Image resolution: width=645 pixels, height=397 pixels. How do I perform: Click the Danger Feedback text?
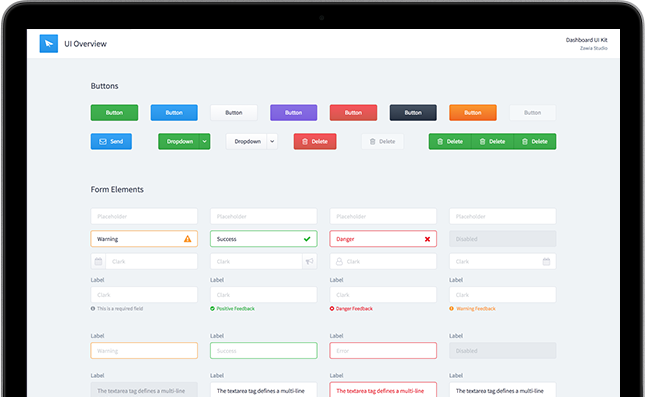[354, 309]
